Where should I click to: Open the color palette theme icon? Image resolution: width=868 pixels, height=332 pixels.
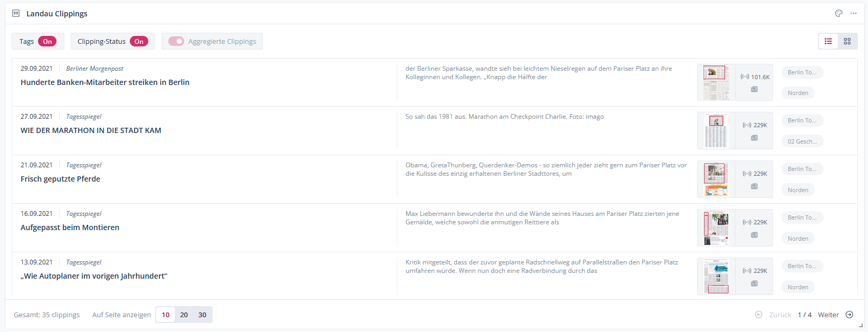pyautogui.click(x=838, y=13)
